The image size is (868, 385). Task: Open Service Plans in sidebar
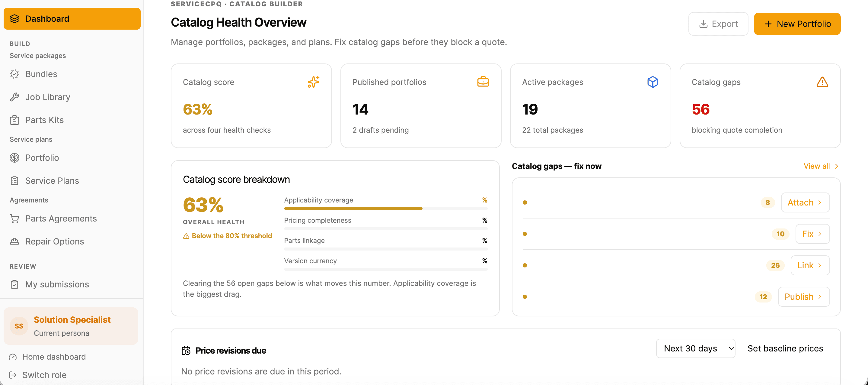pos(72,181)
